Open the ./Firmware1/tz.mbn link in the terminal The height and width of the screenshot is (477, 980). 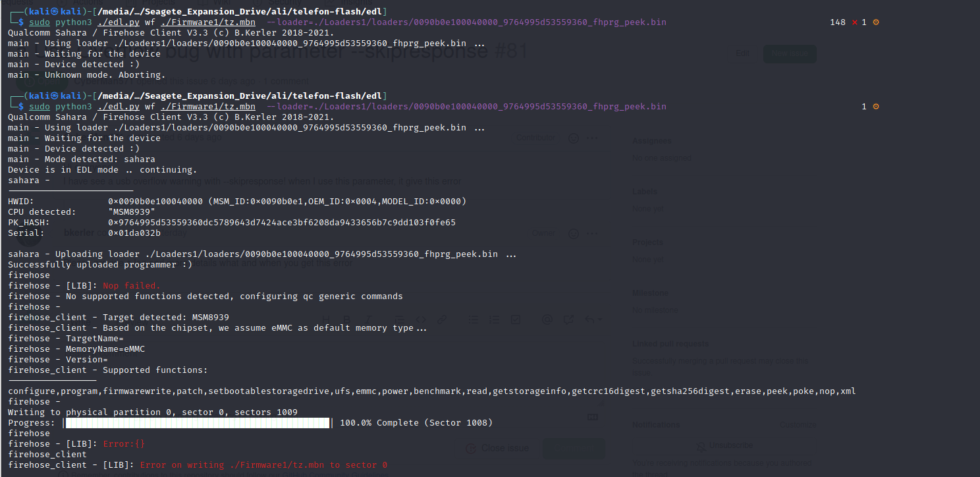tap(208, 22)
